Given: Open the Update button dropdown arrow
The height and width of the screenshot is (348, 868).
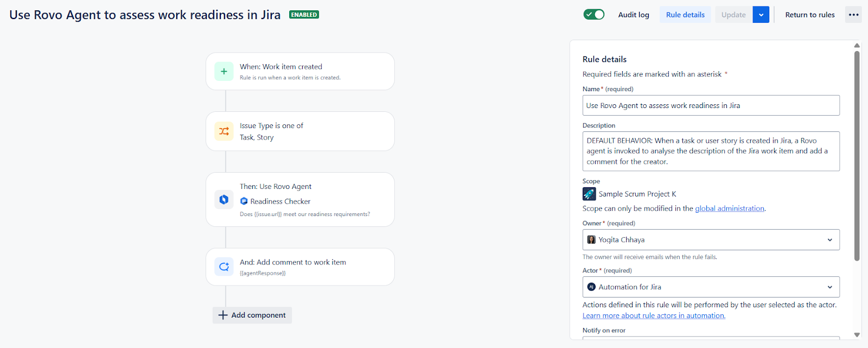Looking at the screenshot, I should (x=761, y=15).
